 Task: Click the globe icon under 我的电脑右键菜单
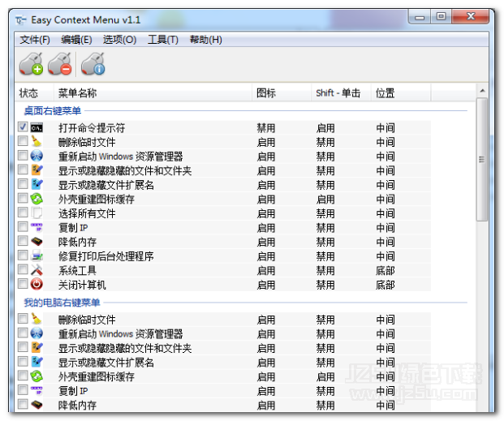(37, 333)
